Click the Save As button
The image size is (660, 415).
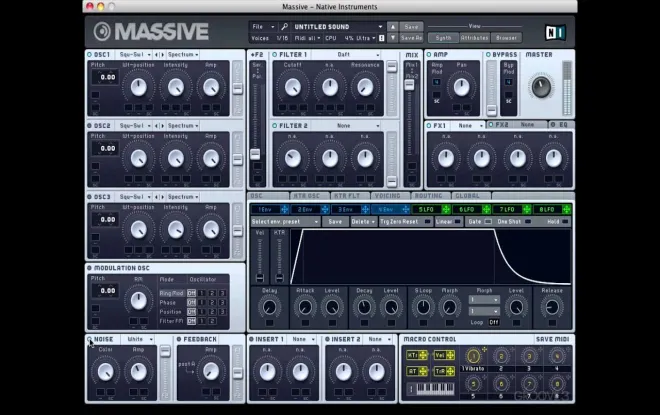point(411,38)
